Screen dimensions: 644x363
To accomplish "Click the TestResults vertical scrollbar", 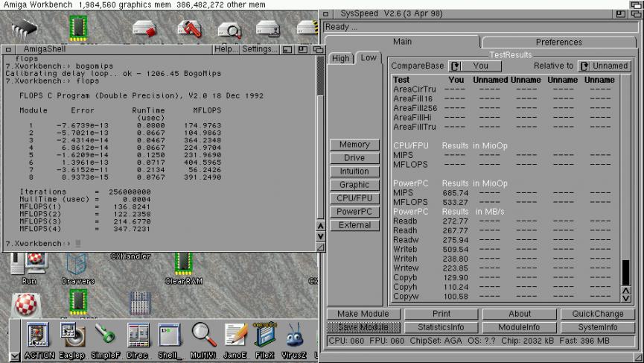I will coord(625,186).
